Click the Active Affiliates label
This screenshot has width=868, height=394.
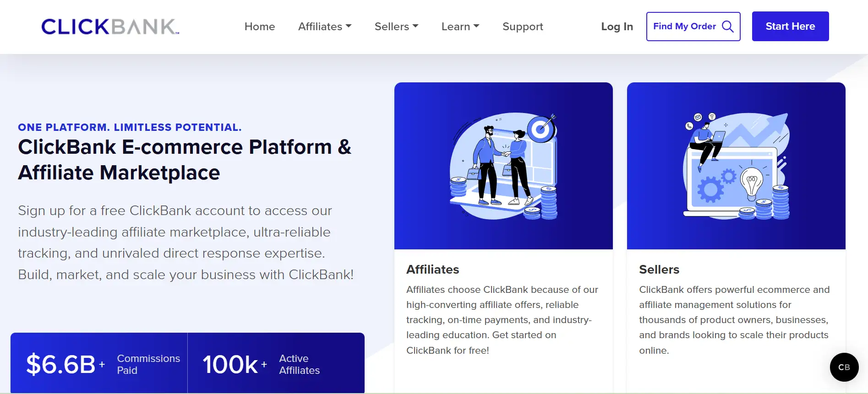pos(300,364)
